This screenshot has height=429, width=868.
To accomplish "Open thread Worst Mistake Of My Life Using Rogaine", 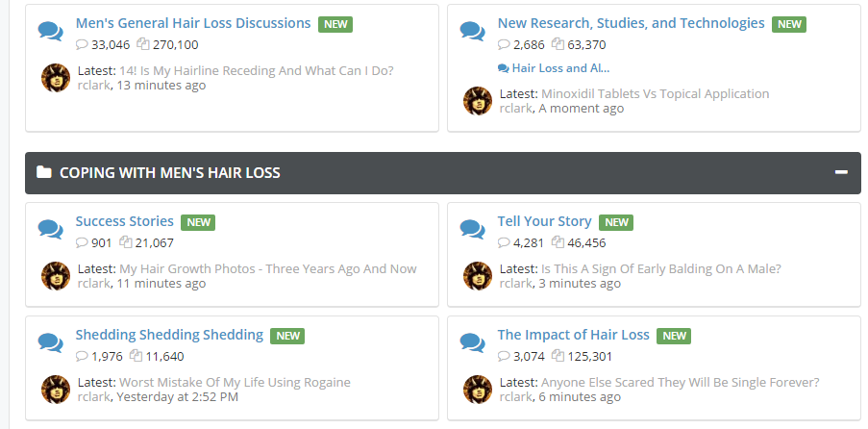I will coord(235,382).
